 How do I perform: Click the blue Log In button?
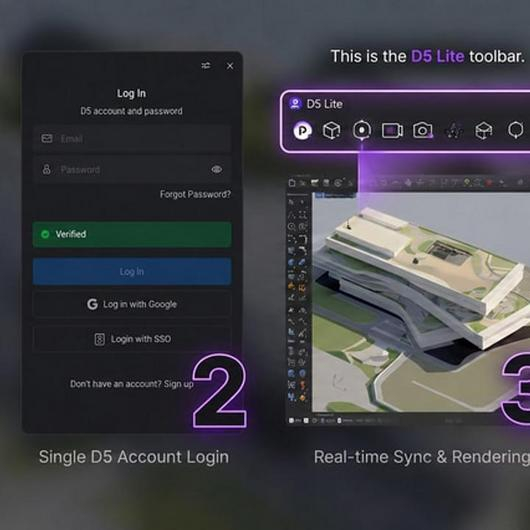[132, 271]
